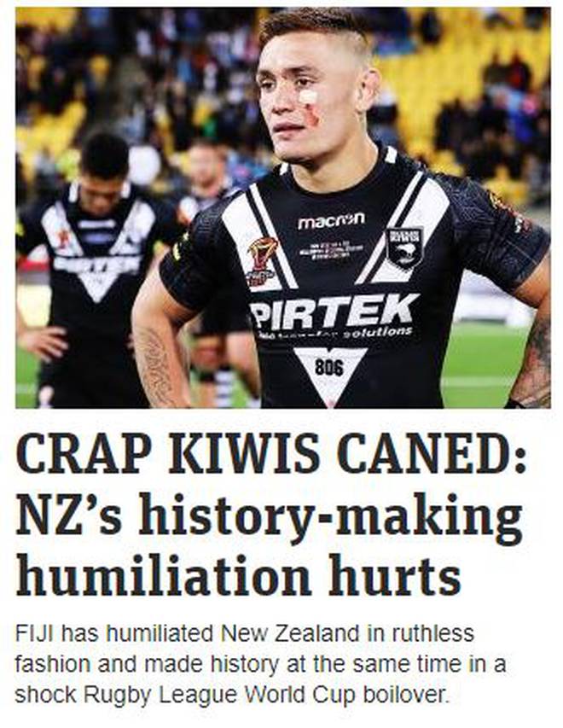This screenshot has width=563, height=728.
Task: Click the "humiliation hurts" headline line
Action: coord(239,576)
